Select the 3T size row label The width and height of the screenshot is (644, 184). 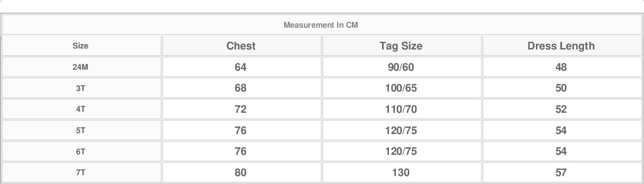81,88
